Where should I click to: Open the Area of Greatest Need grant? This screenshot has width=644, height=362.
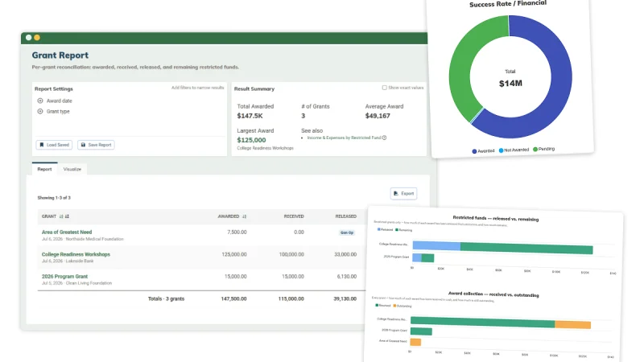[67, 232]
